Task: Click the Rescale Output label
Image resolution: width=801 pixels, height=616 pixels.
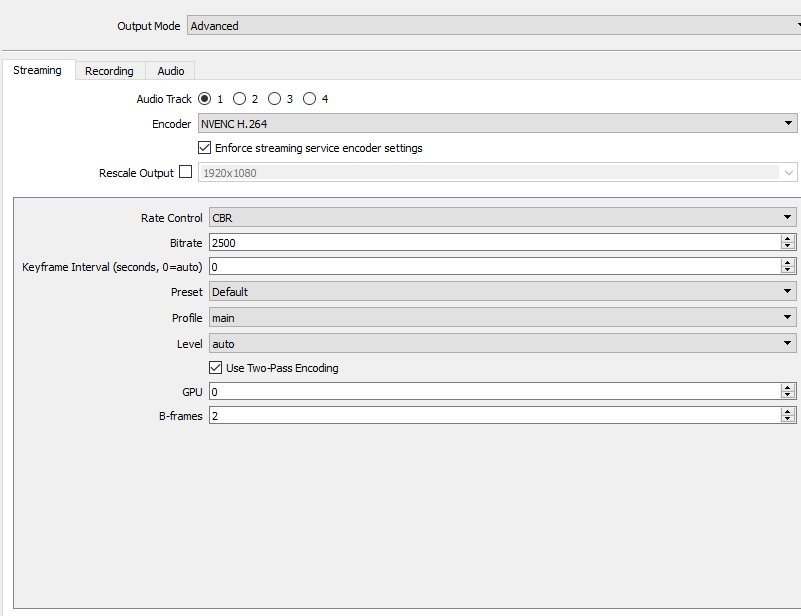Action: click(x=136, y=173)
